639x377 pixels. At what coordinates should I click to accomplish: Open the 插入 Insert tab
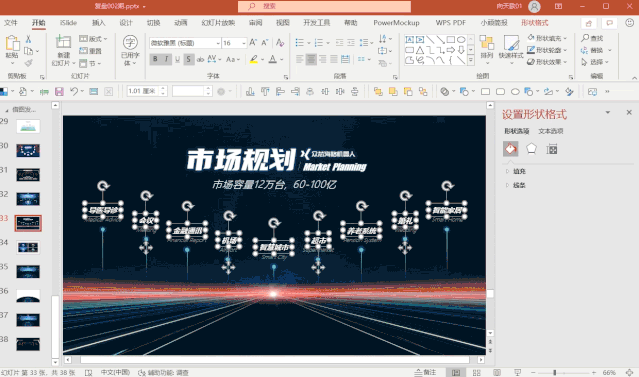(98, 23)
